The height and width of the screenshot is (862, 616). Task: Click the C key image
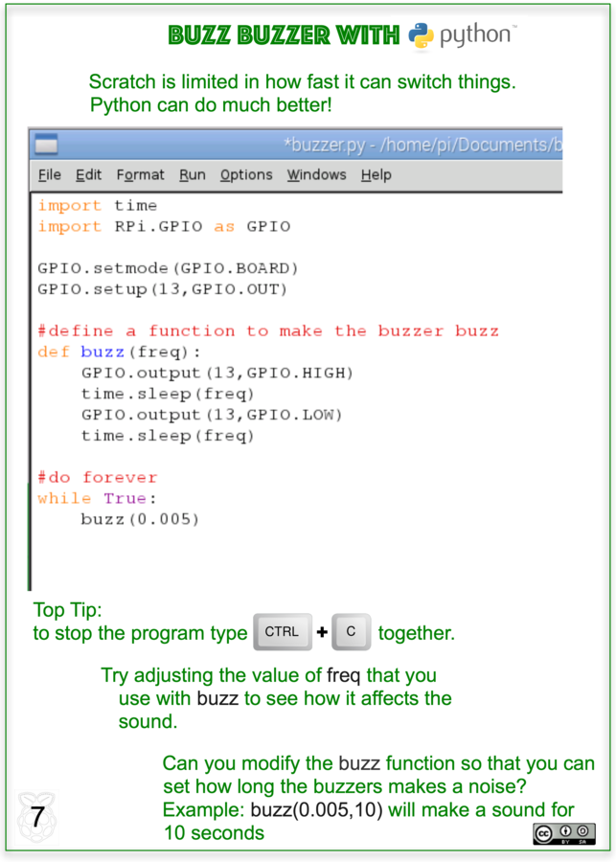[x=351, y=632]
